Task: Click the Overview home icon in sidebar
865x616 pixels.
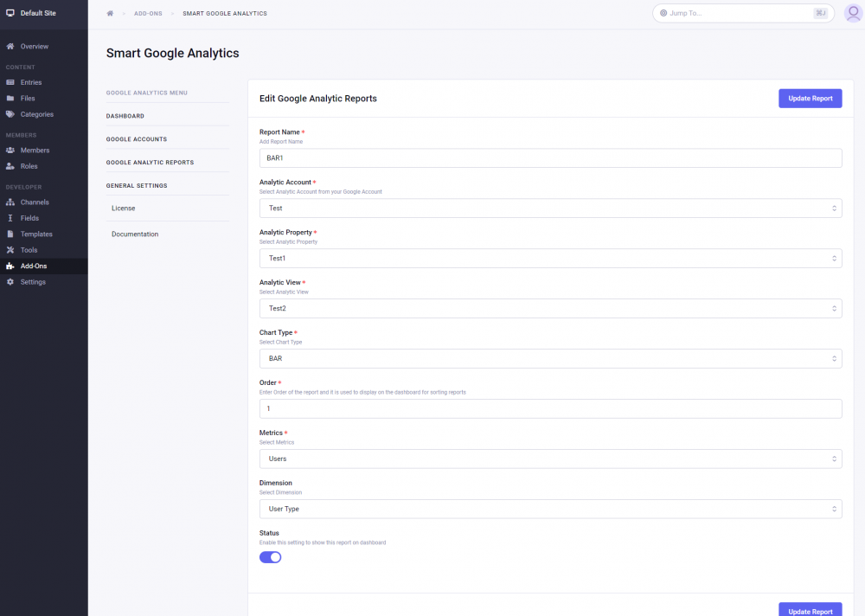Action: [x=10, y=47]
